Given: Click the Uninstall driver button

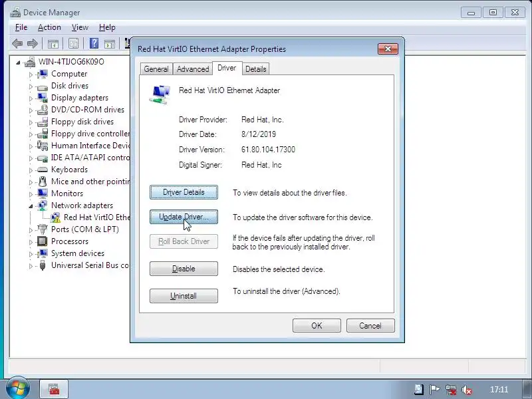Looking at the screenshot, I should (184, 296).
